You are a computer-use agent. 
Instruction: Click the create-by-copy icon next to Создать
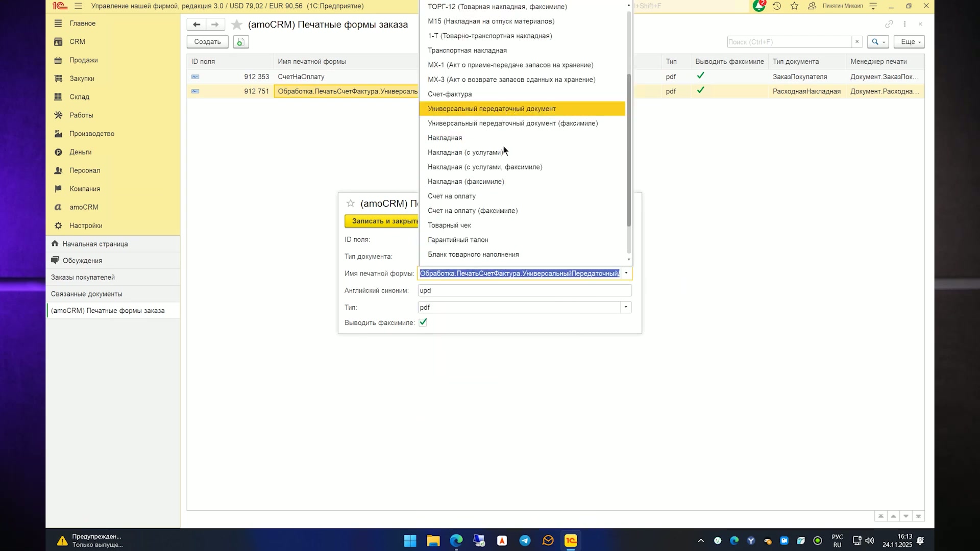pos(241,42)
